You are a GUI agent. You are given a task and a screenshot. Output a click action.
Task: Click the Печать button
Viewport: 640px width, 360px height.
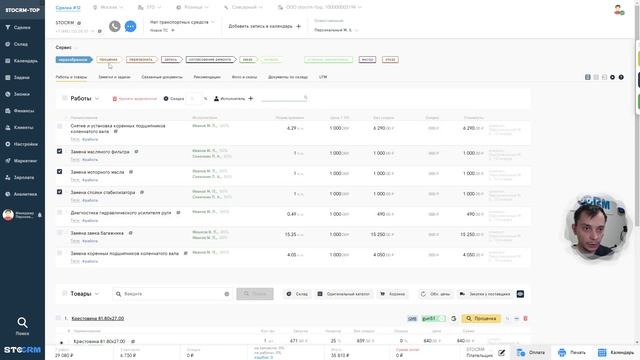coord(572,353)
